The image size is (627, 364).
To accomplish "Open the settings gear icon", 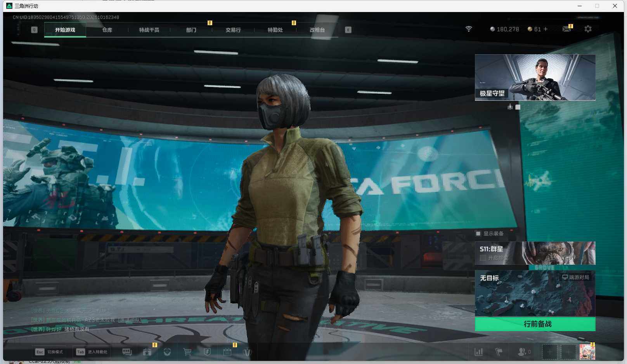I will (588, 29).
